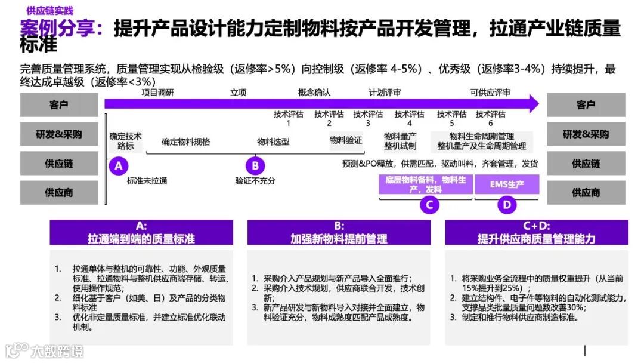Click the '供应链实践' section label

point(49,11)
